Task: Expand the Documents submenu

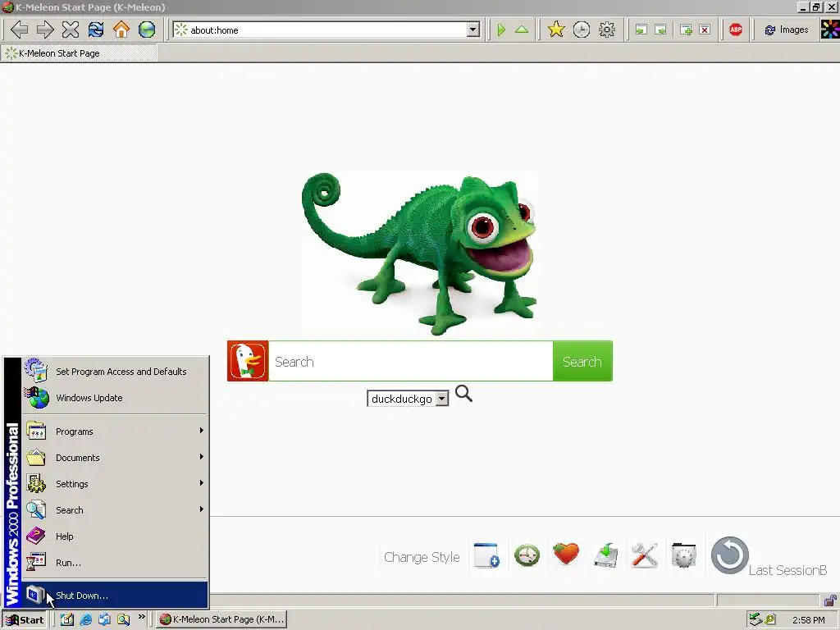Action: point(114,458)
